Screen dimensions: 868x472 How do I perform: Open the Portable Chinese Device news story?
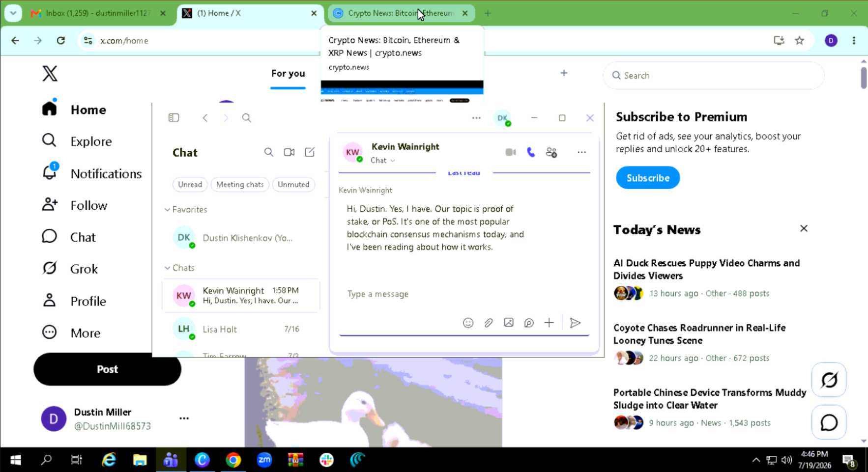(x=710, y=399)
